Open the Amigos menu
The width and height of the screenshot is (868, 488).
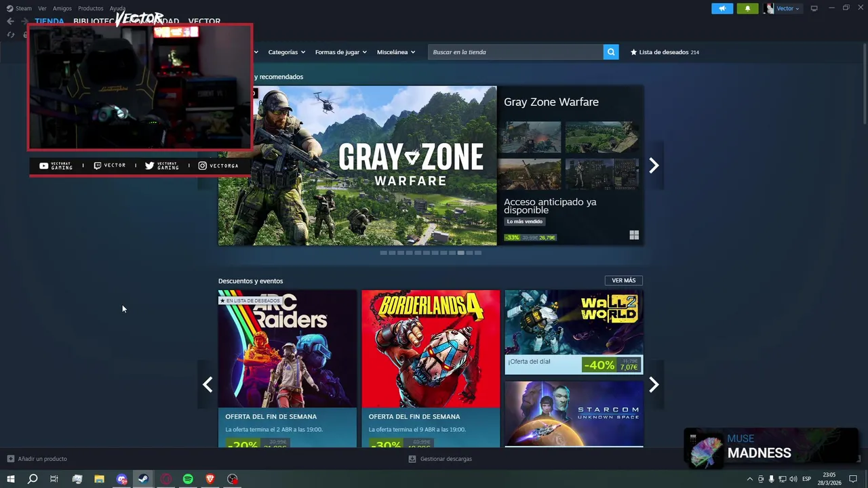click(x=62, y=8)
